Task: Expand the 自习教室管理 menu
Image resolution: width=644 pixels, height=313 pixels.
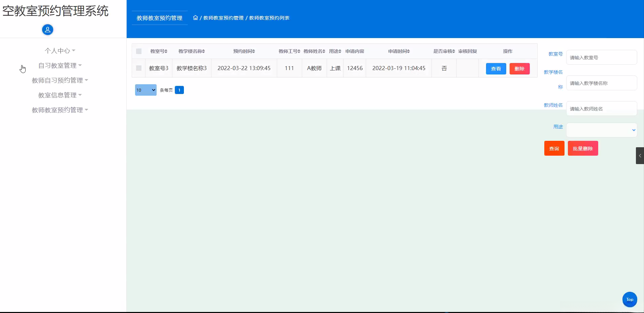Action: point(60,65)
